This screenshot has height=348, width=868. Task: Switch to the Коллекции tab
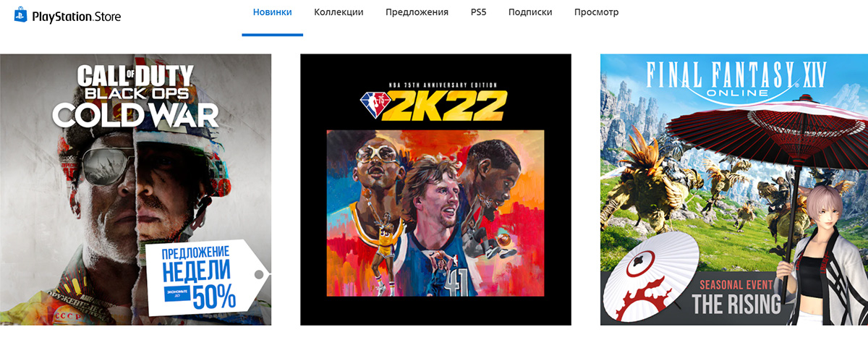(x=339, y=12)
